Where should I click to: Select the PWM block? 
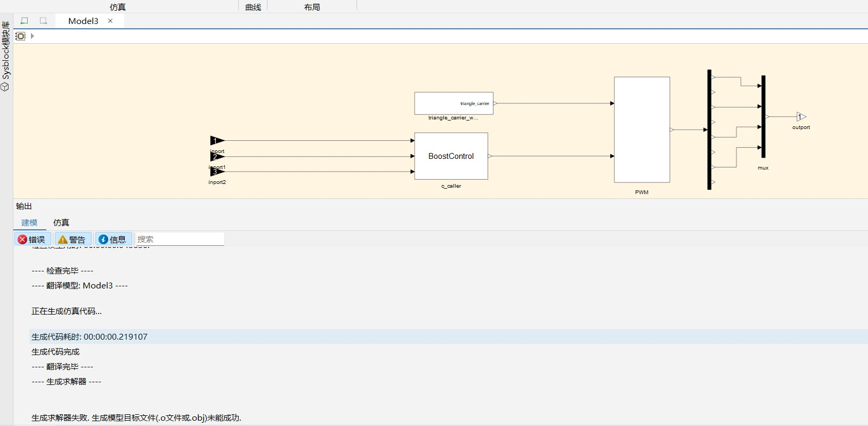[x=642, y=130]
